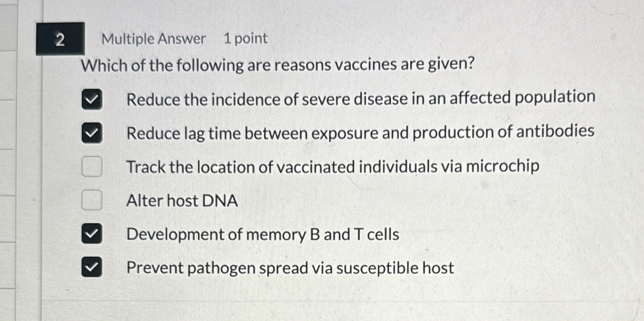
Task: Uncheck 'Prevent pathogen spread via susceptible host'
Action: click(92, 267)
